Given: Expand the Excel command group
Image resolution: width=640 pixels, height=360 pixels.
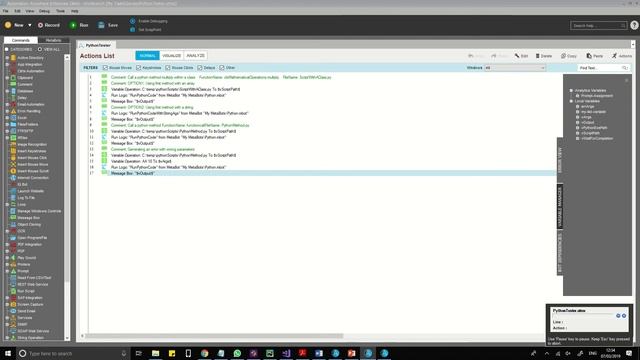Looking at the screenshot, I should point(7,118).
